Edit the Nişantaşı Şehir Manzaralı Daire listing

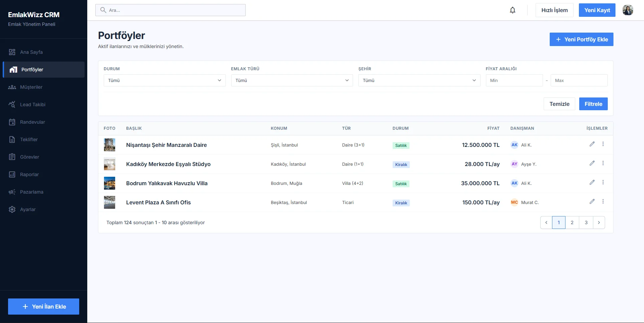coord(592,144)
